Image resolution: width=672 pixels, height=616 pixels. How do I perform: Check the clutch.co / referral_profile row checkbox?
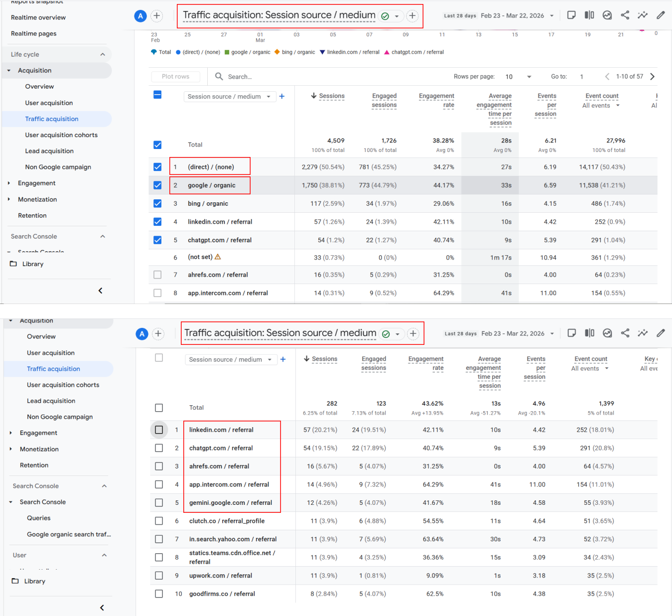[x=159, y=521]
